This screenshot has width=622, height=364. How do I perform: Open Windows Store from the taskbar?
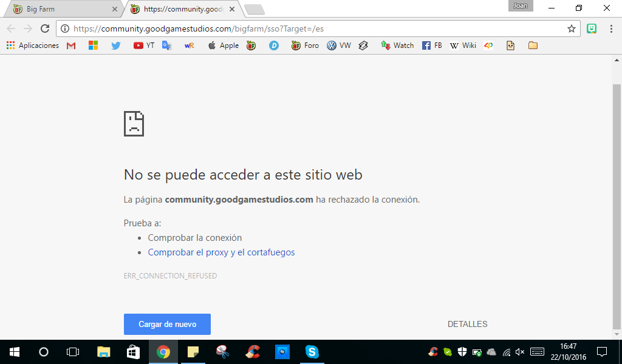(133, 352)
